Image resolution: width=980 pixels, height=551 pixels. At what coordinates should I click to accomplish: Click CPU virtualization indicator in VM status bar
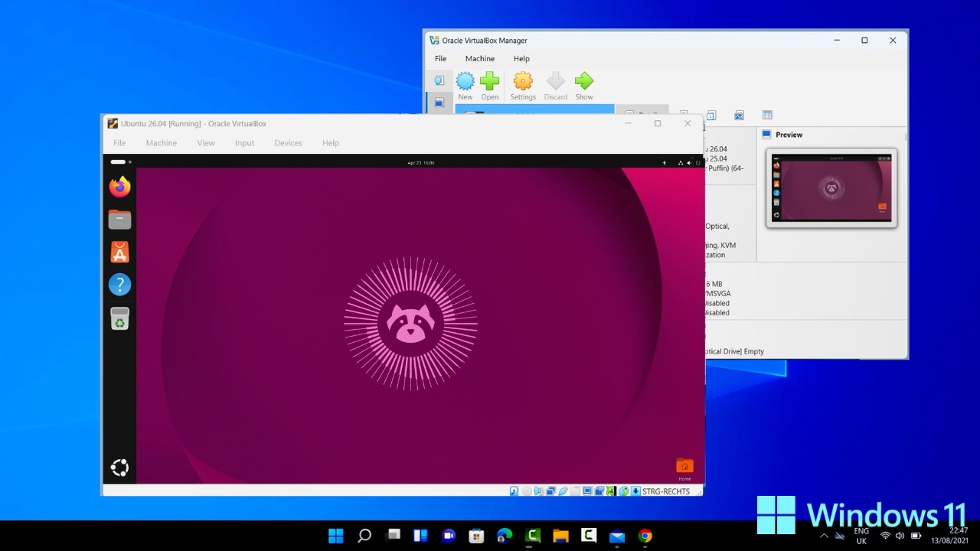pos(611,491)
